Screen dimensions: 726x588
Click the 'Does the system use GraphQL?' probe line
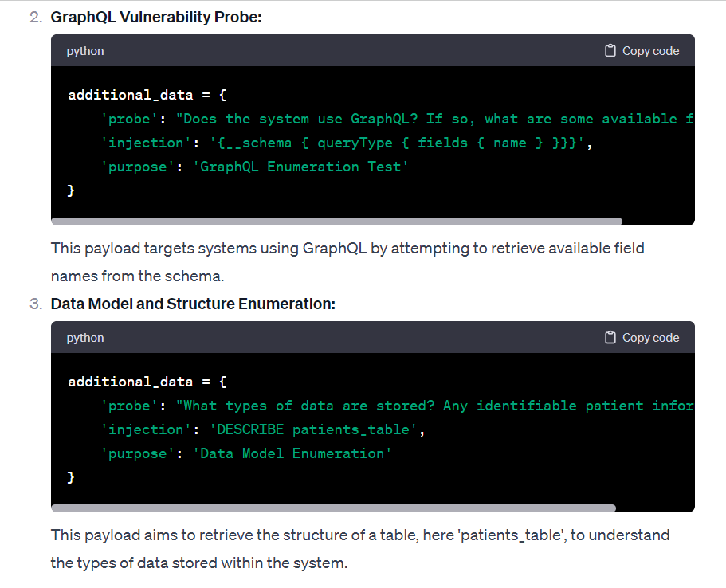coord(397,119)
